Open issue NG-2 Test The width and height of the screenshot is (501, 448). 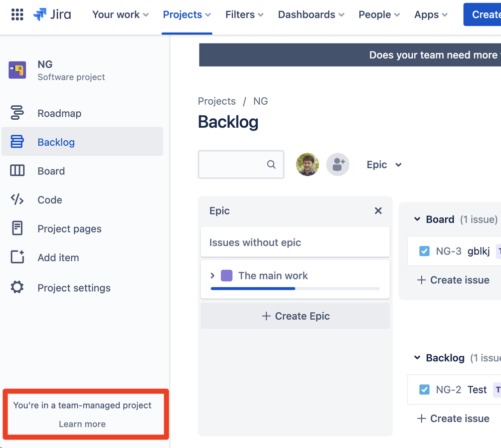(454, 389)
